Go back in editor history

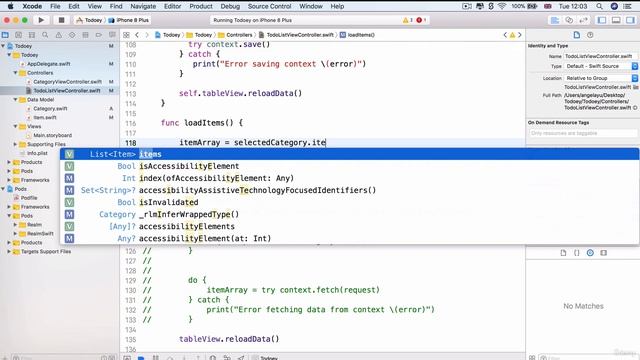[137, 35]
